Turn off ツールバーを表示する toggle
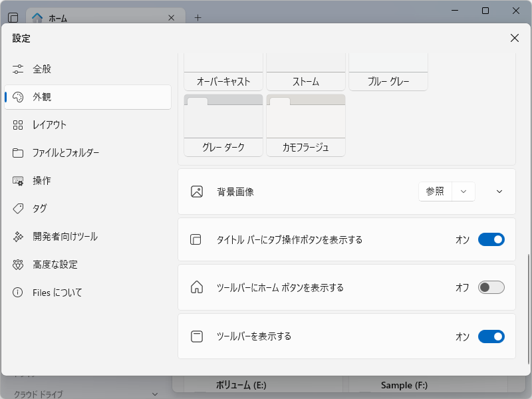 (491, 336)
